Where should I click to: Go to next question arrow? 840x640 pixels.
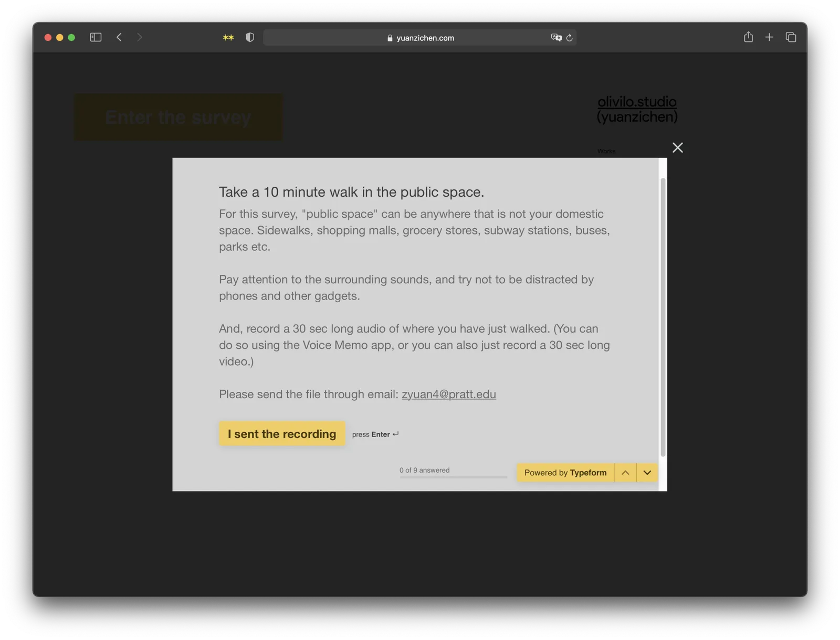tap(647, 473)
